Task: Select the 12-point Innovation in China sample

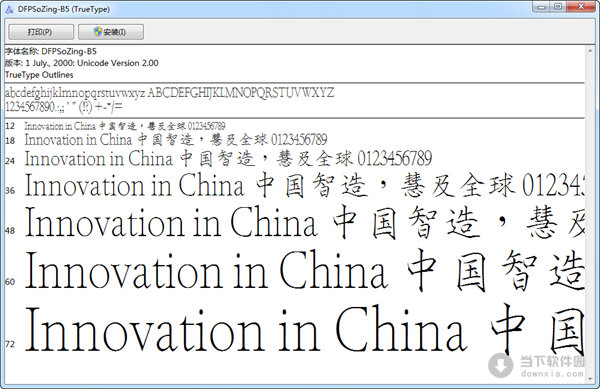Action: (x=125, y=126)
